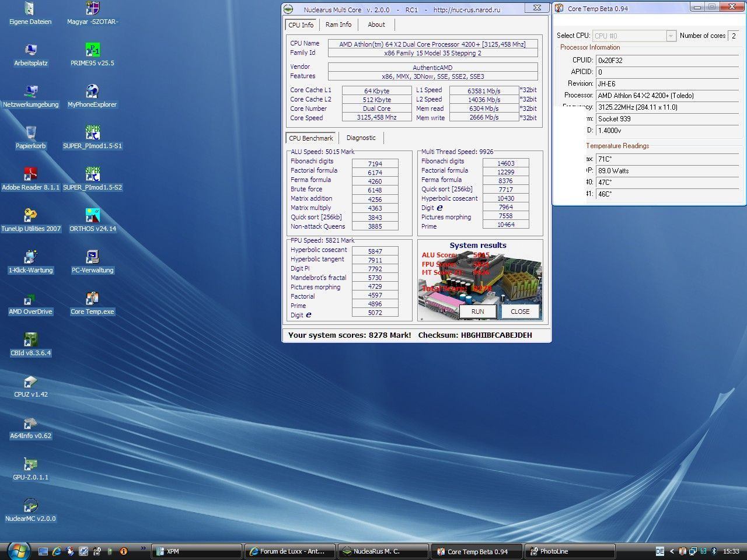This screenshot has width=747, height=560.
Task: Open the About tab in Nuclearus
Action: point(376,24)
